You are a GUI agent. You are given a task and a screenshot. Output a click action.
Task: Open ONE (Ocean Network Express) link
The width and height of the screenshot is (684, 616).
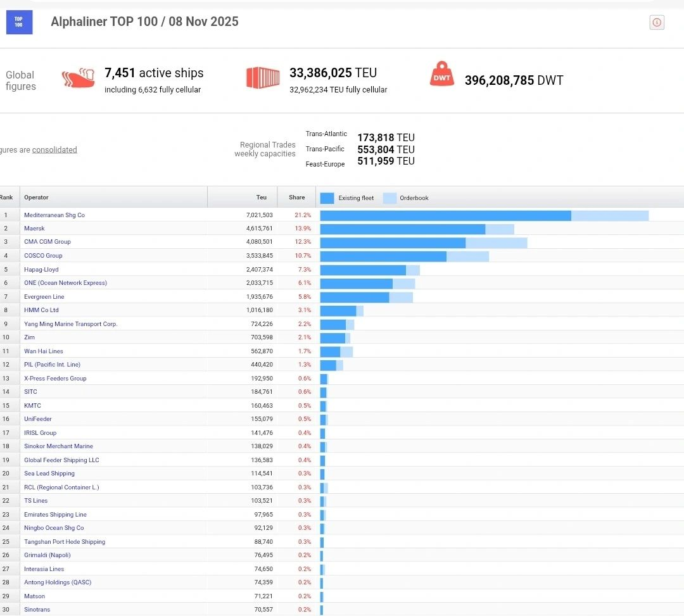coord(65,283)
